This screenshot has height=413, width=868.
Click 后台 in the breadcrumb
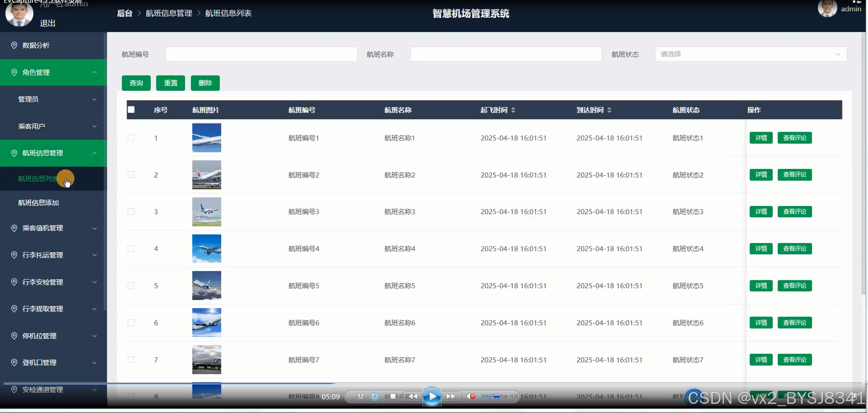[x=124, y=13]
